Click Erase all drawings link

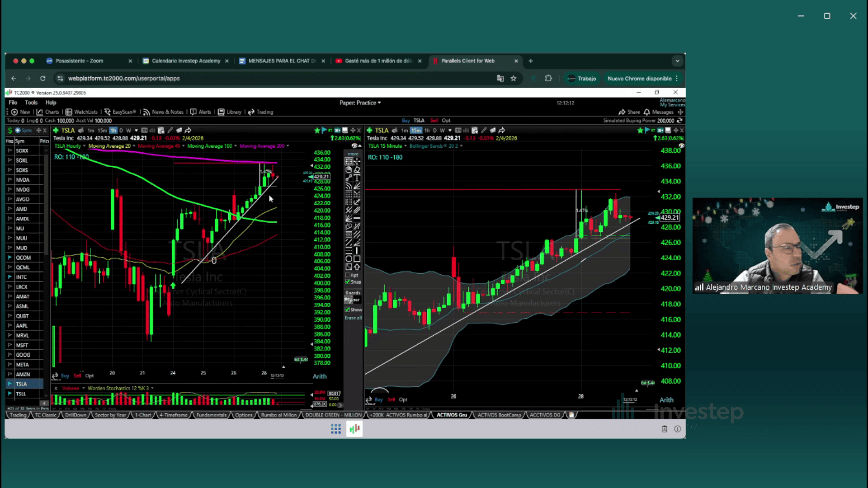pyautogui.click(x=353, y=318)
